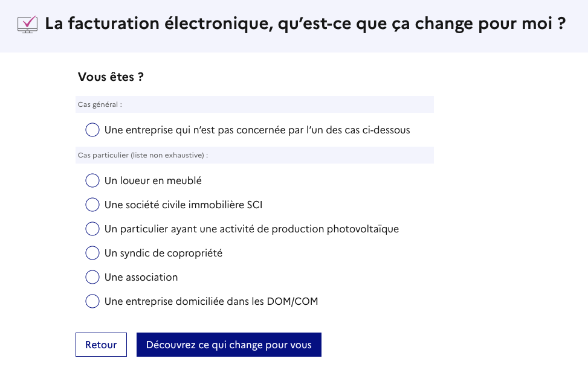Click the "Un loueur en meublé" label text

click(153, 180)
